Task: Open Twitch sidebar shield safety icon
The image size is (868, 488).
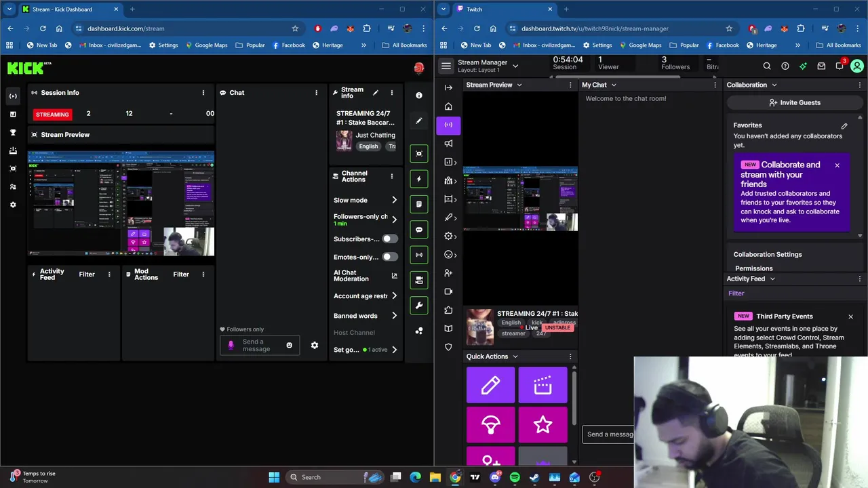Action: (448, 347)
